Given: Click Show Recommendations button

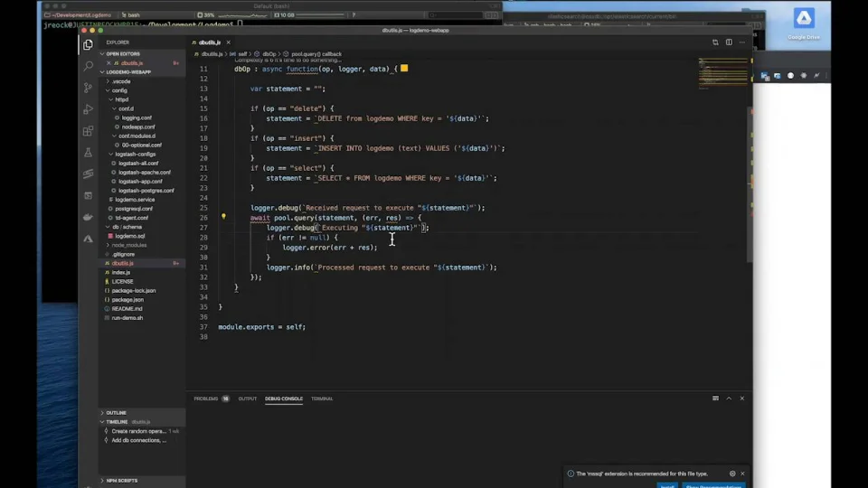Looking at the screenshot, I should pyautogui.click(x=712, y=486).
